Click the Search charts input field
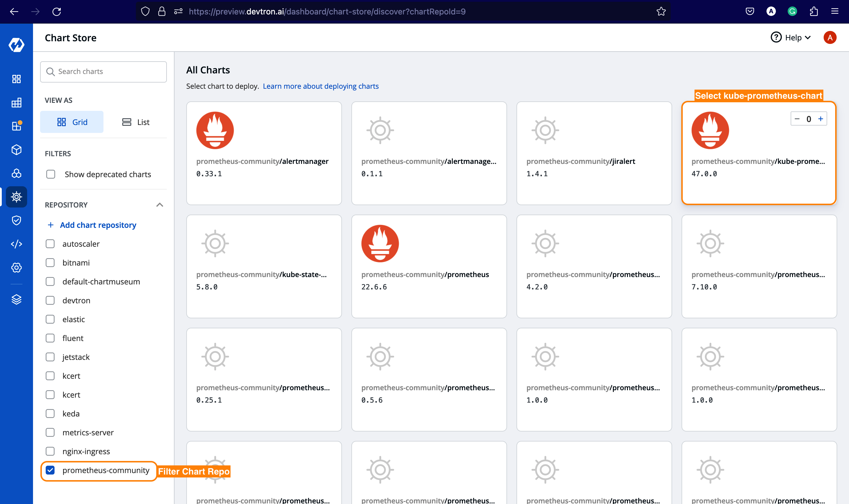The height and width of the screenshot is (504, 849). coord(103,71)
